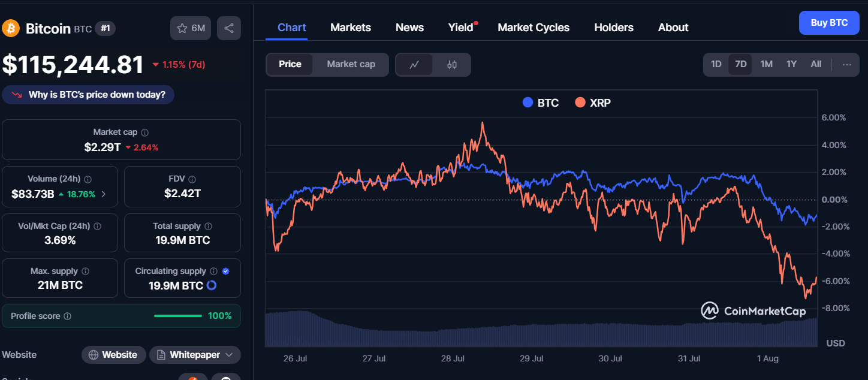This screenshot has height=380, width=868.
Task: Click the volume bars under the chart
Action: (x=541, y=330)
